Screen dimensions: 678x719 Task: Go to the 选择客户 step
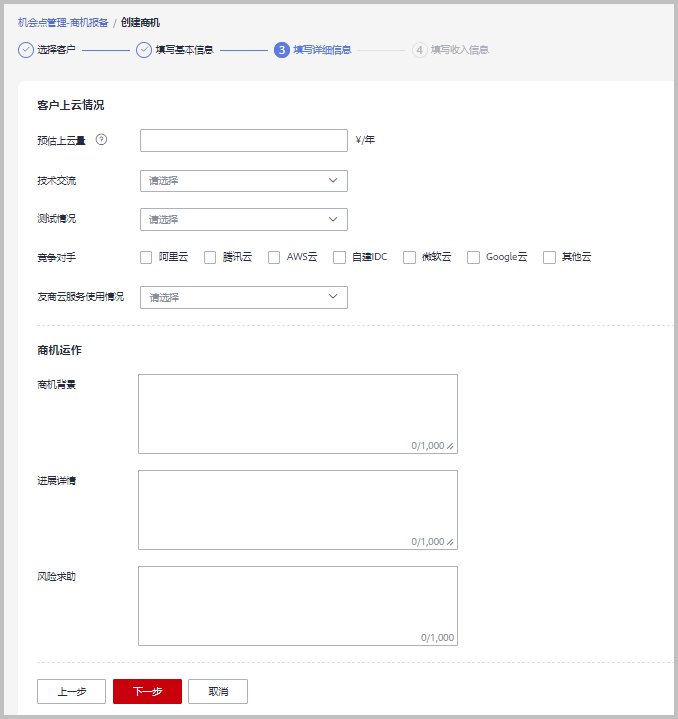click(56, 50)
